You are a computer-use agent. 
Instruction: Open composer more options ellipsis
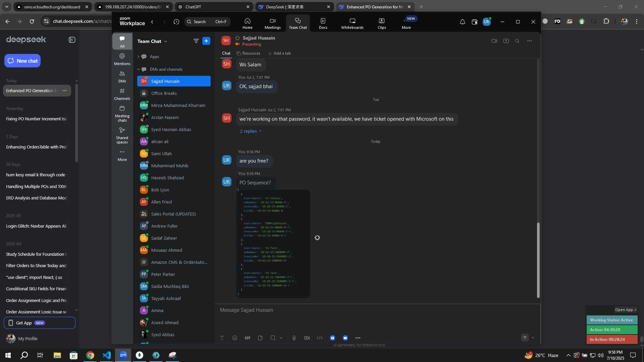tap(358, 338)
